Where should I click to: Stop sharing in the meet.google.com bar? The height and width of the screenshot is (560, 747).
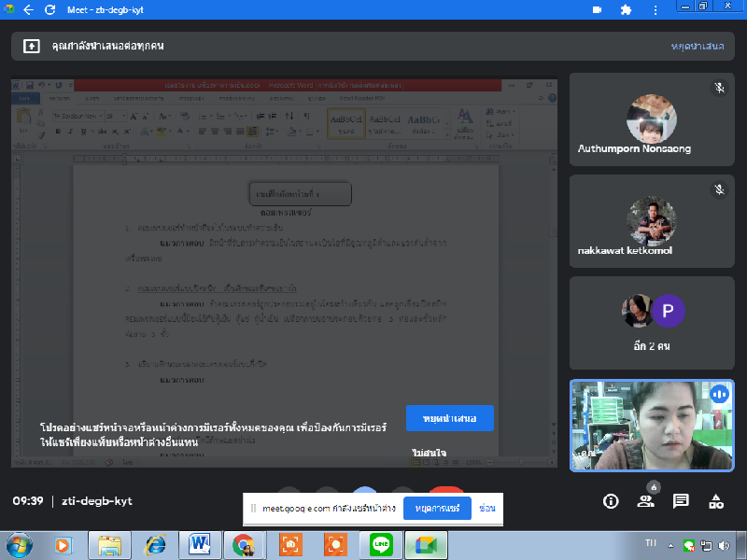coord(437,509)
